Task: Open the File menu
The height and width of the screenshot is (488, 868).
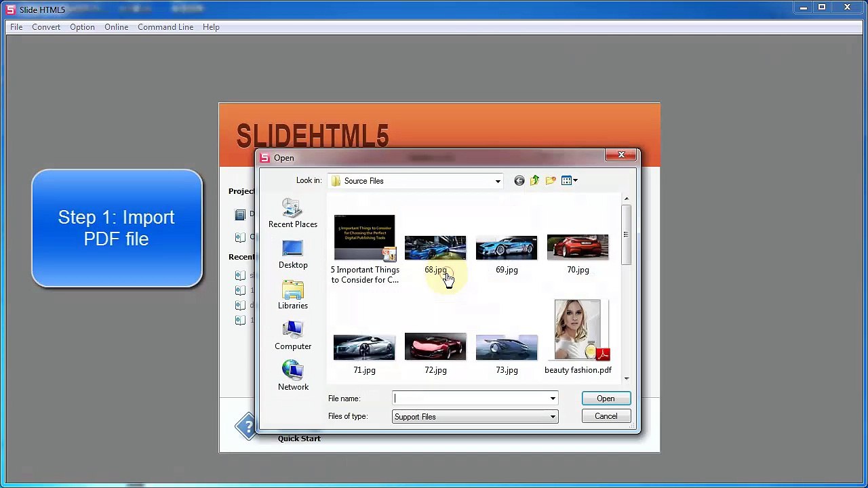Action: [x=16, y=27]
